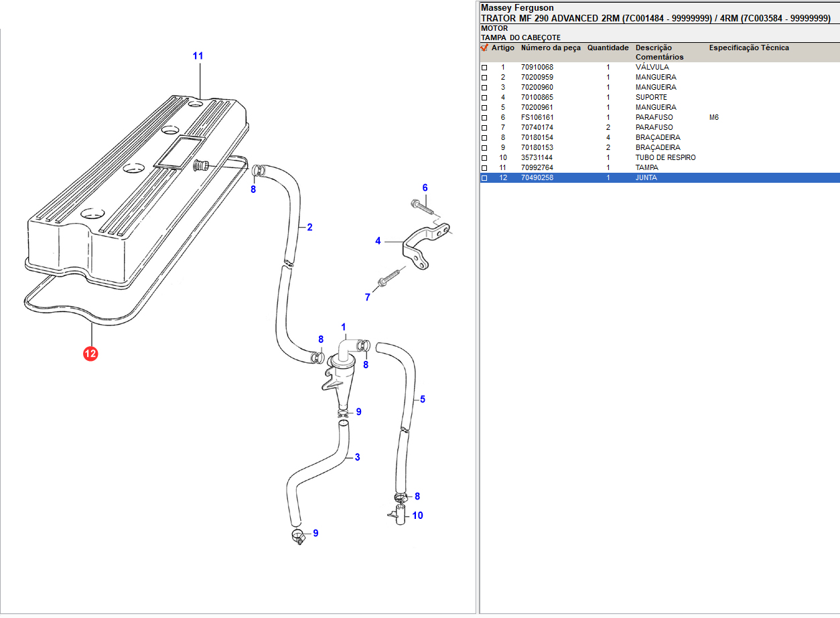Sort by the Número da peça column

tap(551, 48)
